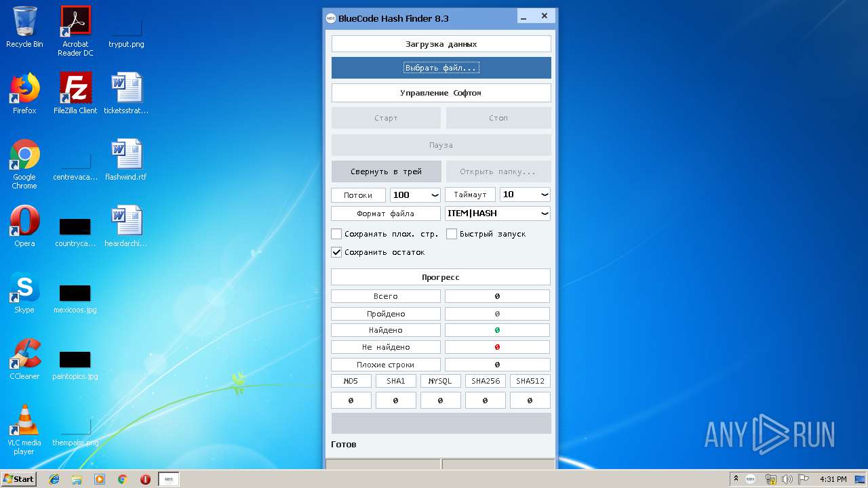Click the Выбрать файл... button

coord(441,68)
